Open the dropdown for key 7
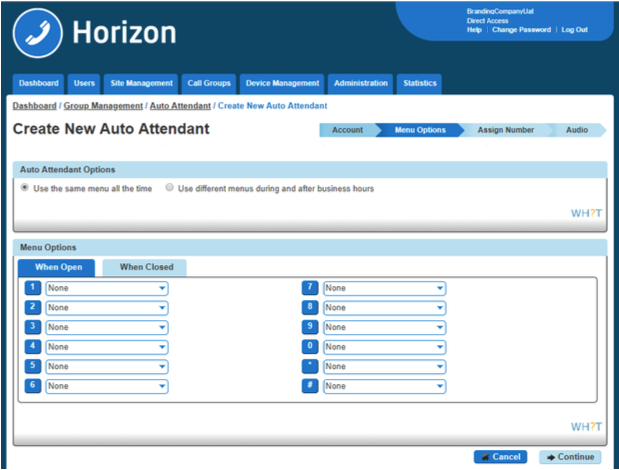619x470 pixels. tap(385, 288)
